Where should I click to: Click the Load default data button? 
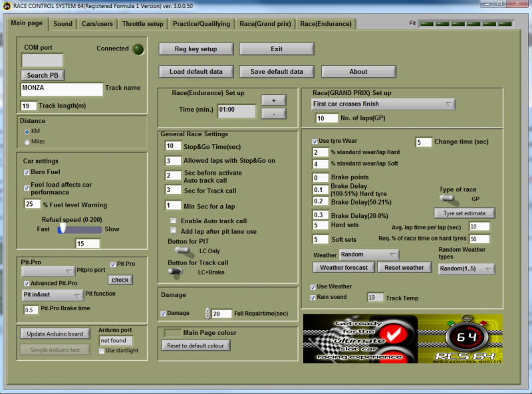[196, 72]
